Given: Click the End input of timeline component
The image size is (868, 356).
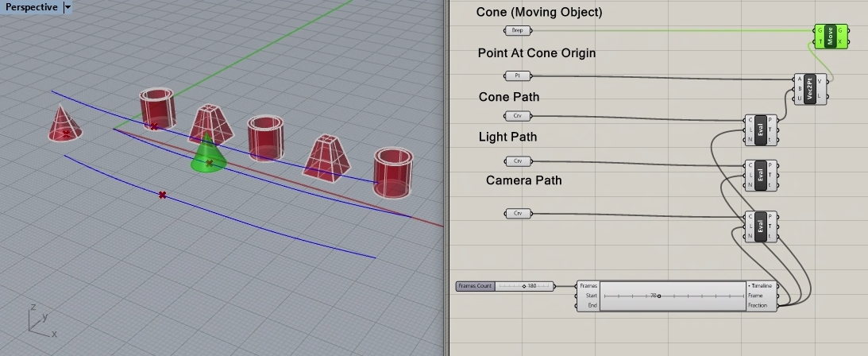Looking at the screenshot, I should coord(591,306).
